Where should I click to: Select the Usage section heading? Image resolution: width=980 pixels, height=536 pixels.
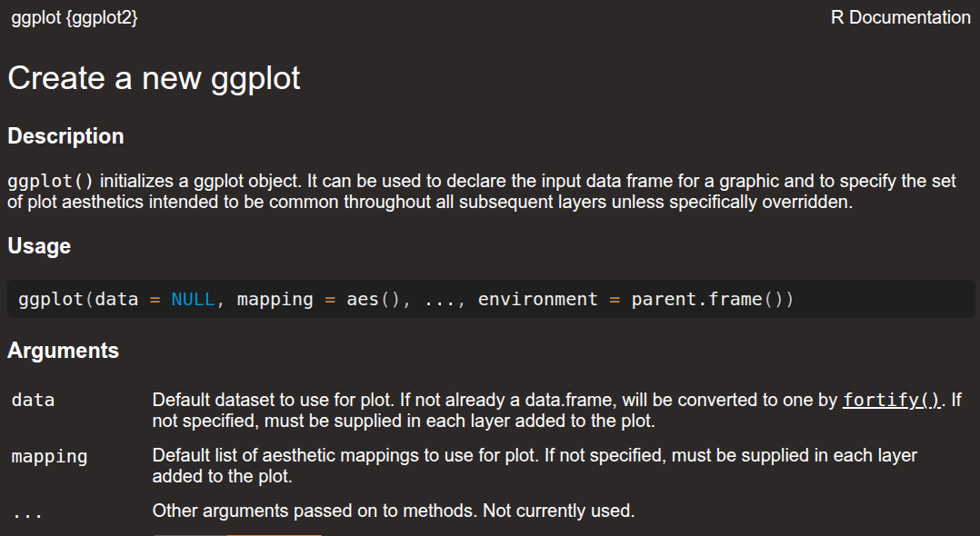(39, 246)
